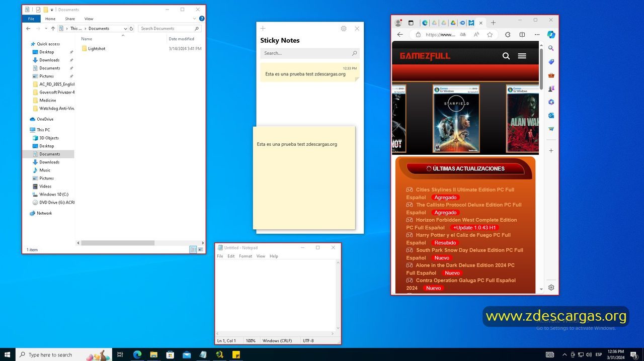
Task: Open the recent locations dropdown in File Explorer
Action: 46,29
